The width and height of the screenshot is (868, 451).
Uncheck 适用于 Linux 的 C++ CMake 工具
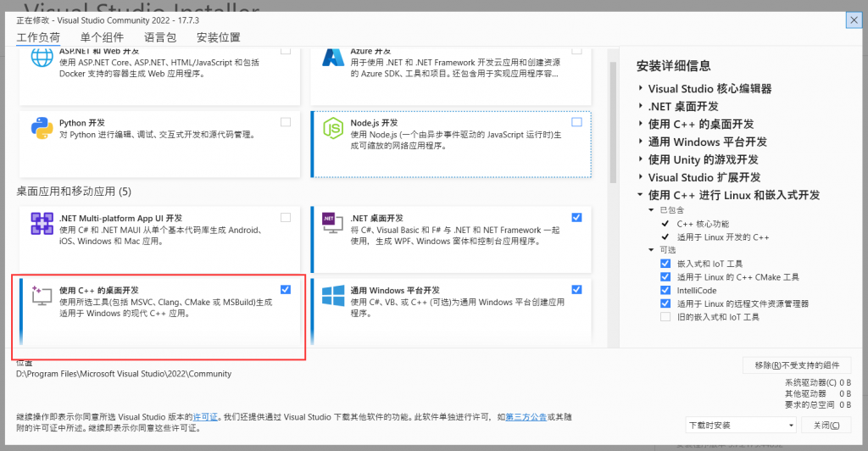pyautogui.click(x=665, y=276)
